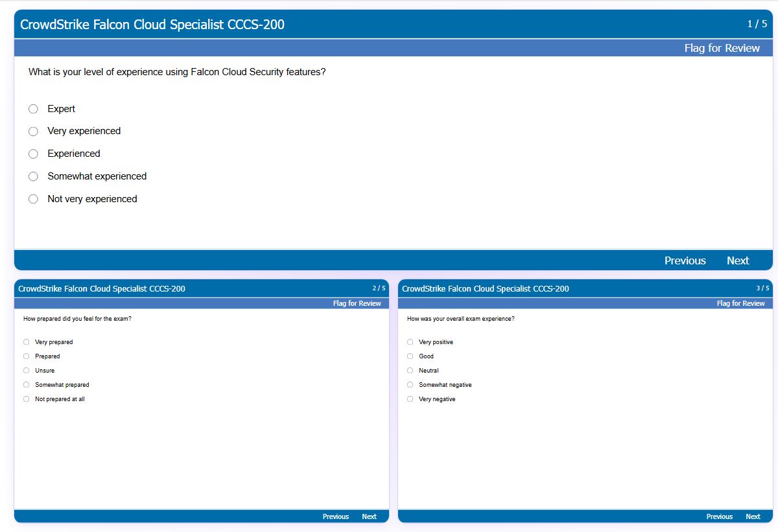
Task: Click Previous on the 3 / 5 panel
Action: point(720,516)
